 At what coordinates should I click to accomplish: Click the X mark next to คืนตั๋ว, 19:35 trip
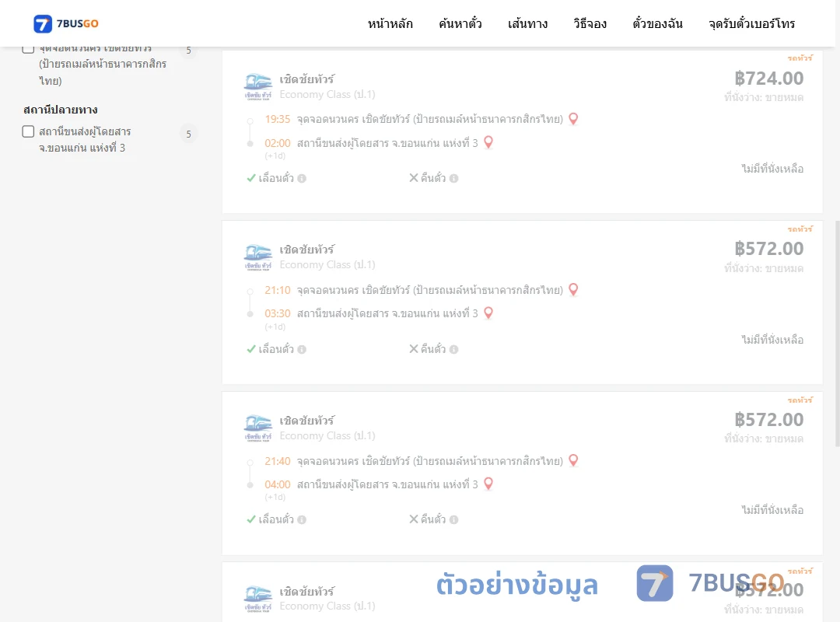(414, 178)
